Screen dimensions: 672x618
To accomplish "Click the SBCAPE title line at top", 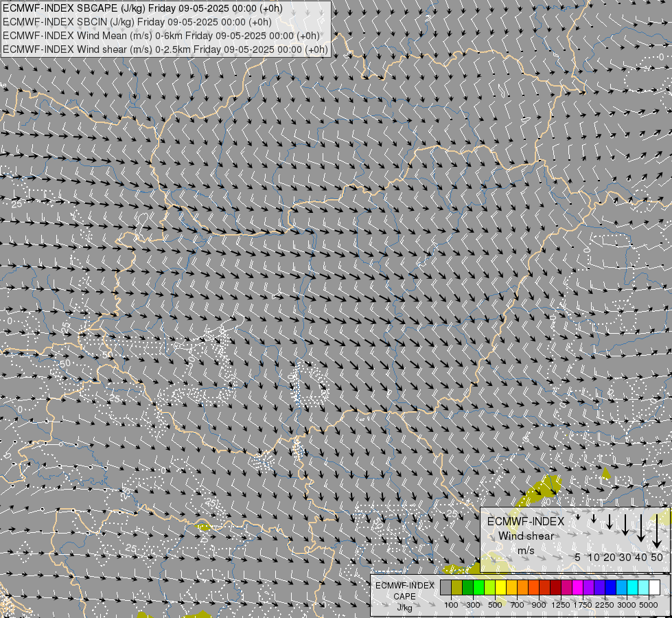I will click(x=142, y=8).
